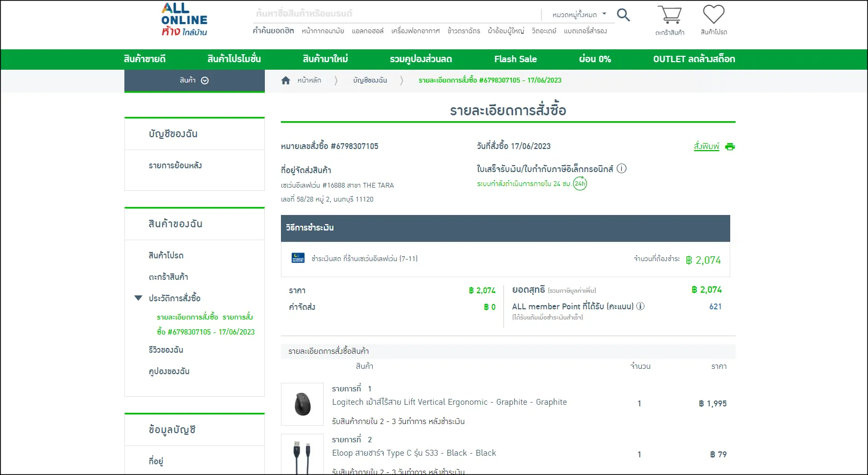Click the ALL Online logo
This screenshot has width=868, height=475.
(x=184, y=20)
